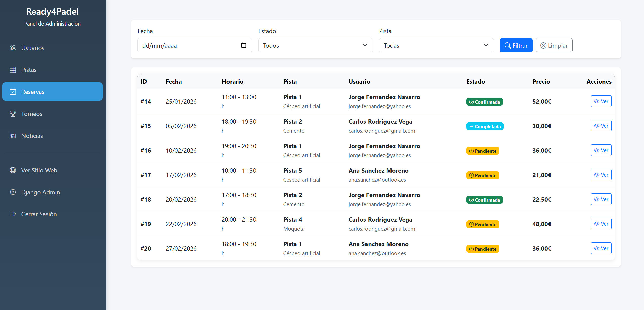This screenshot has width=644, height=310.
Task: Open the calendar picker in Fecha field
Action: click(243, 45)
